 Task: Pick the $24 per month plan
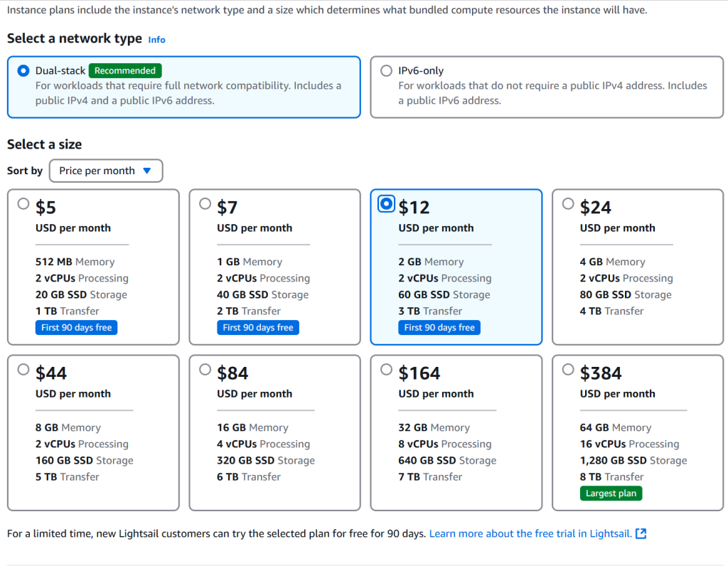coord(568,204)
